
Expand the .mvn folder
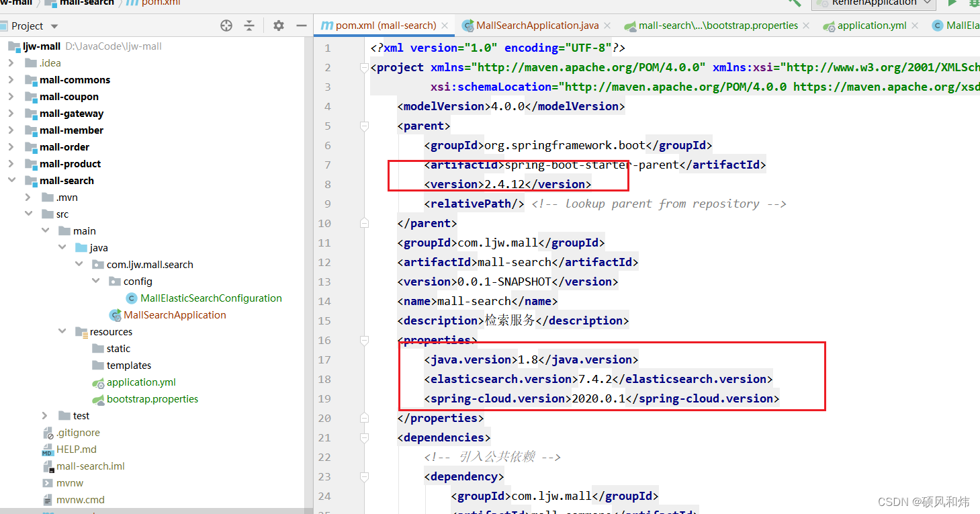point(28,198)
